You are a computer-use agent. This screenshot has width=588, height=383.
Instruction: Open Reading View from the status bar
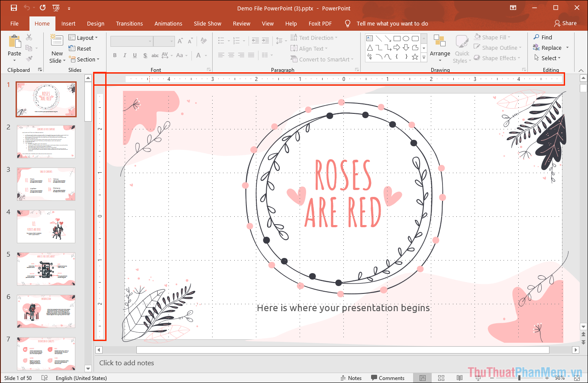[x=459, y=378]
